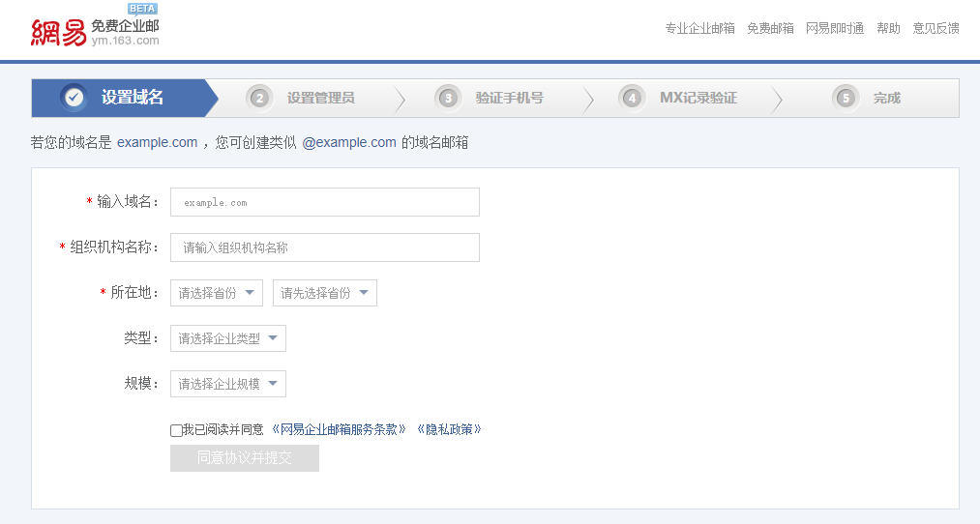
Task: Open the 请先选择省份 city dropdown
Action: pos(324,293)
